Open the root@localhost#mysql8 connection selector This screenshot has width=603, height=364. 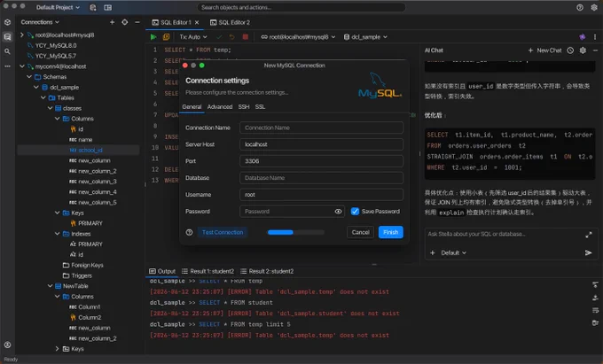(x=298, y=37)
